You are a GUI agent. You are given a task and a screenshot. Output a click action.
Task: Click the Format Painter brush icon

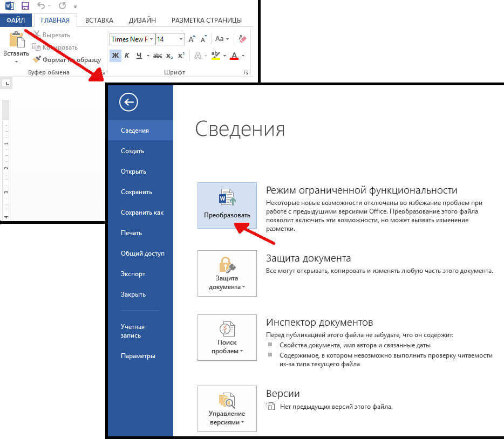(37, 60)
